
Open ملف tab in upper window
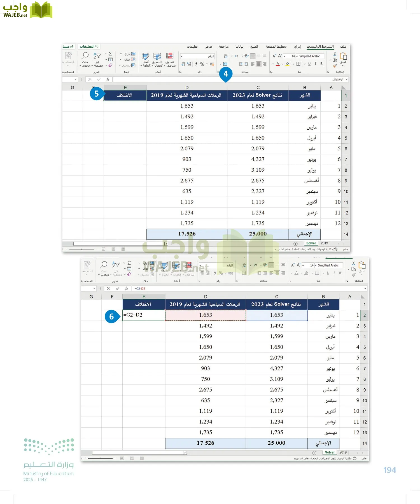pyautogui.click(x=343, y=47)
